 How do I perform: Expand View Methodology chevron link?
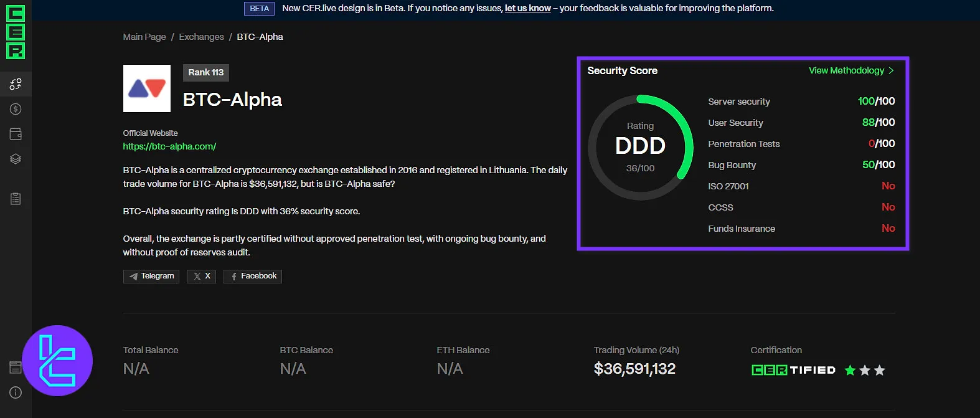click(x=851, y=70)
